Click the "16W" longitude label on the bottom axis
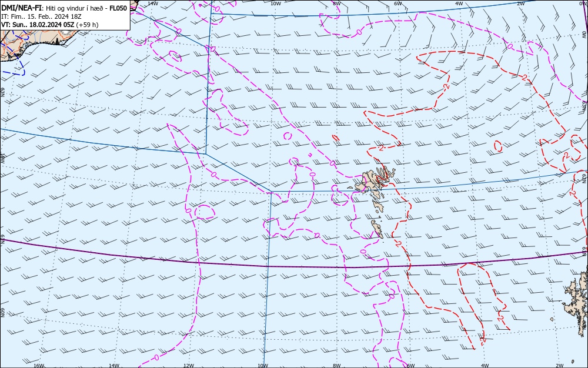 tap(39, 366)
